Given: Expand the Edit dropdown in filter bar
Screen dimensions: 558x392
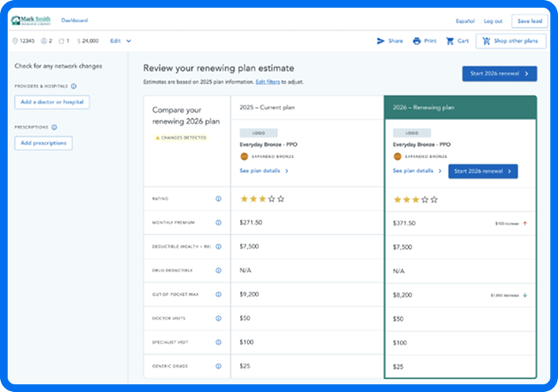Looking at the screenshot, I should coord(120,41).
